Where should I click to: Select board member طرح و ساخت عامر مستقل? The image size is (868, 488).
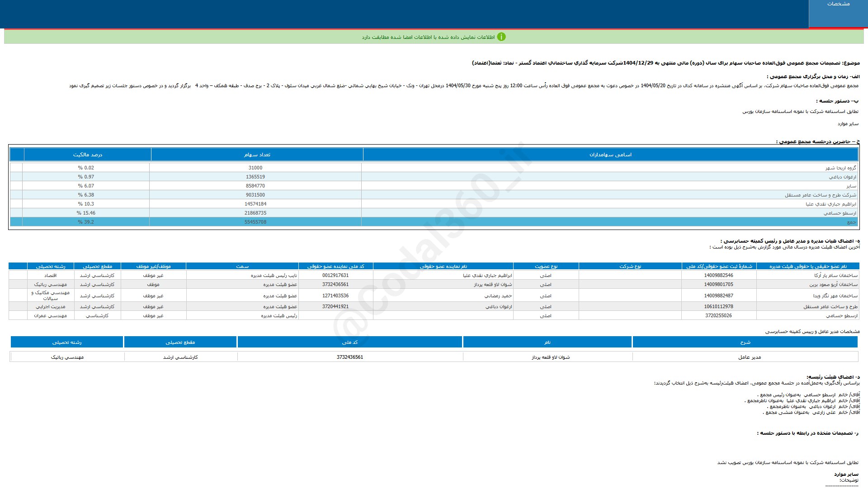[x=830, y=306]
